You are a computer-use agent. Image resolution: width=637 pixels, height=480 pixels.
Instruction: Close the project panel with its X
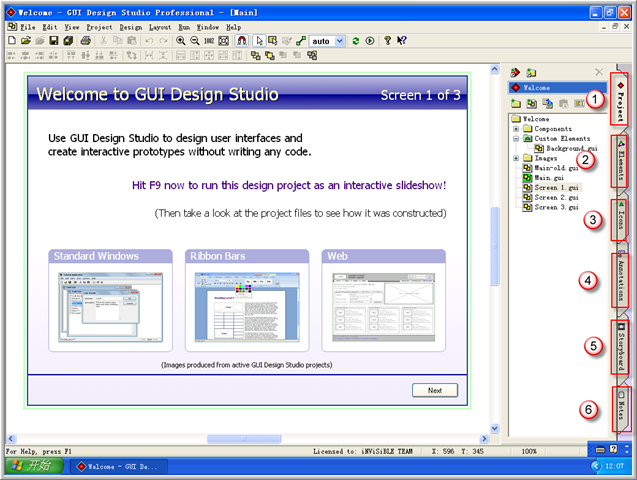[599, 72]
